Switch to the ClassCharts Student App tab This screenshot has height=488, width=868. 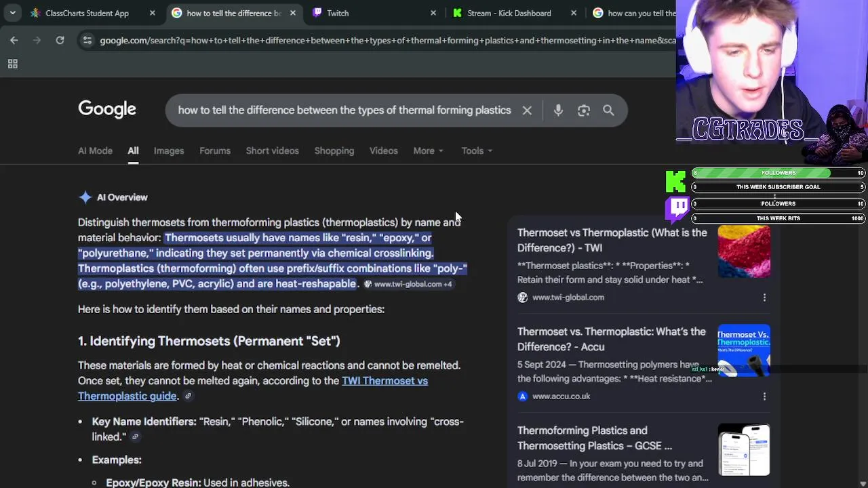click(x=87, y=13)
